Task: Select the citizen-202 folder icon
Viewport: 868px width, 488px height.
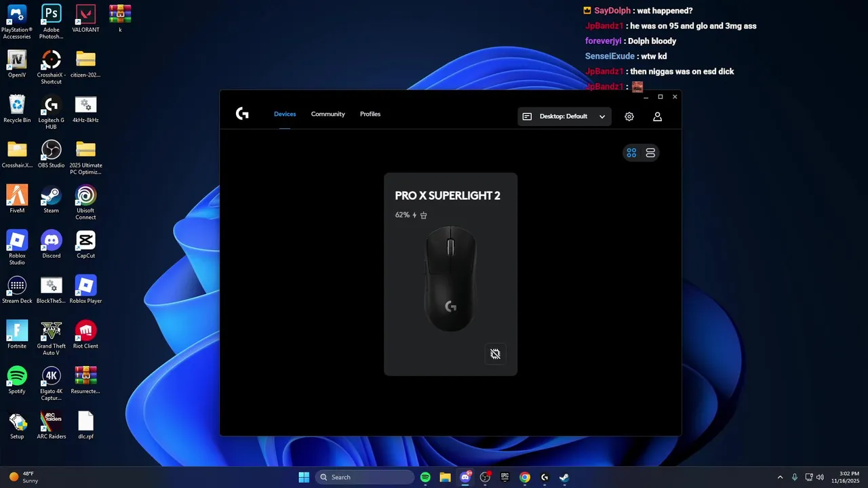Action: click(85, 64)
